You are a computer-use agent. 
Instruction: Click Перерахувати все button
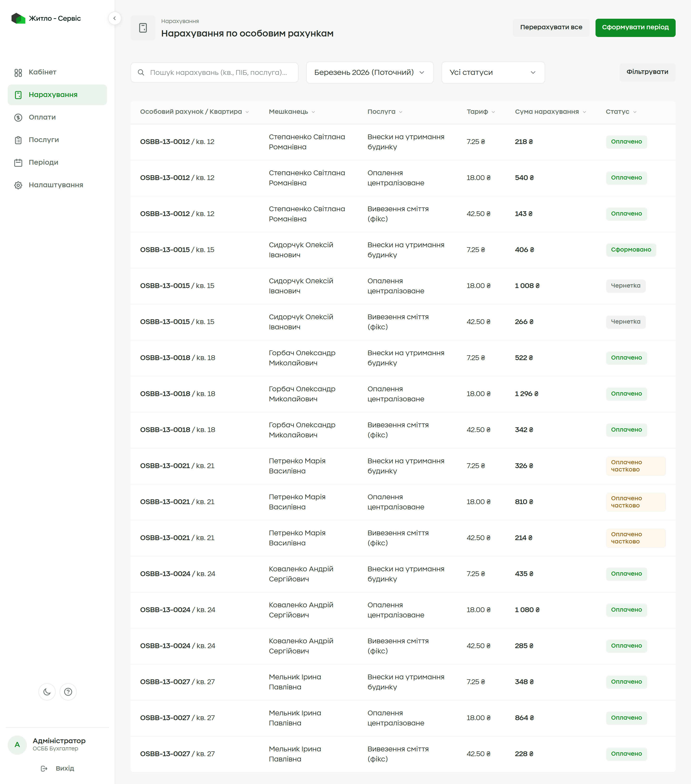pos(551,27)
